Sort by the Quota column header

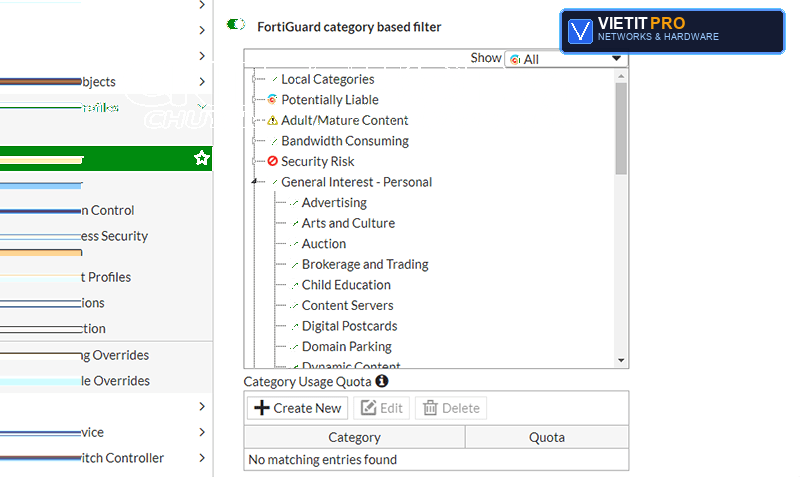547,437
